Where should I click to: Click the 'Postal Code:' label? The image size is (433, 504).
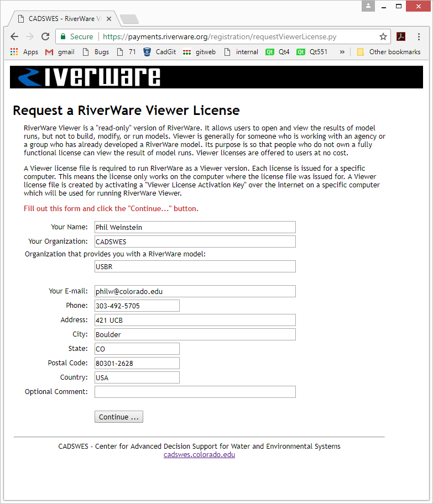coord(67,363)
